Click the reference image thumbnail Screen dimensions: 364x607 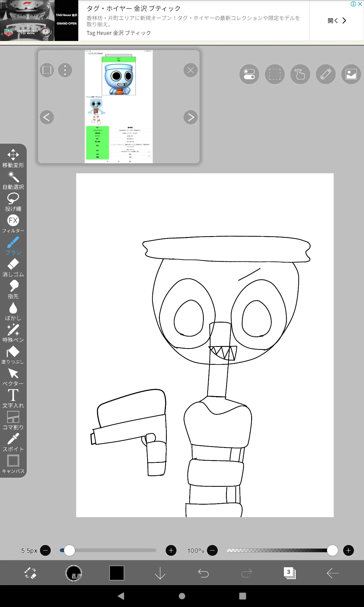click(x=119, y=107)
